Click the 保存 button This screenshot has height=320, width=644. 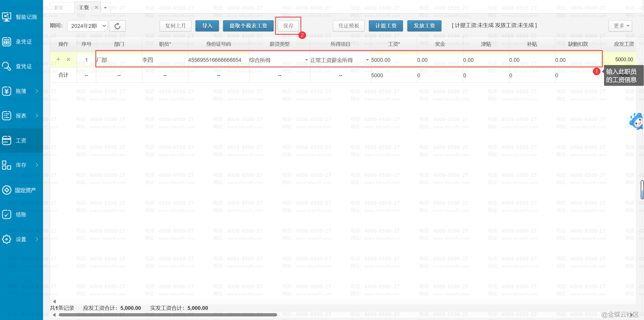(288, 26)
